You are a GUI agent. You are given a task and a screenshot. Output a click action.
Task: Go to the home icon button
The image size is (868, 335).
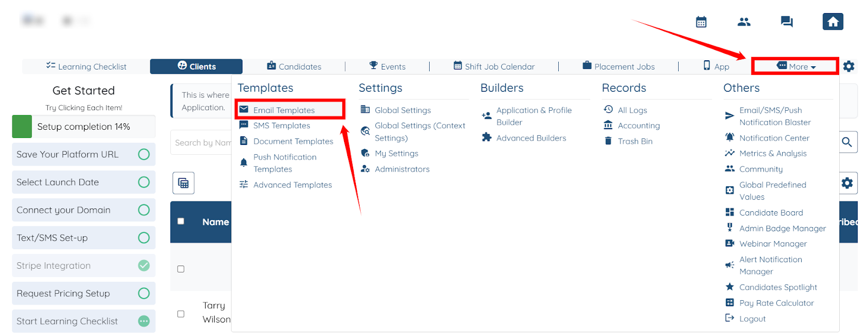833,22
